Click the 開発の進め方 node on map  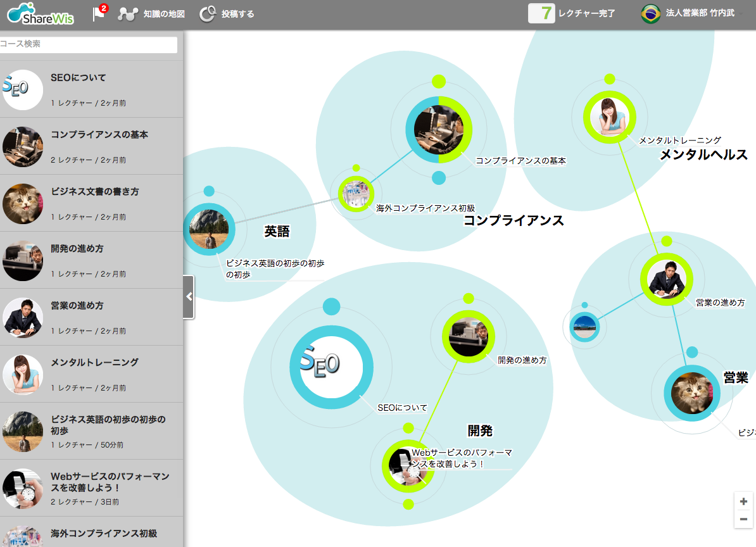tap(468, 336)
